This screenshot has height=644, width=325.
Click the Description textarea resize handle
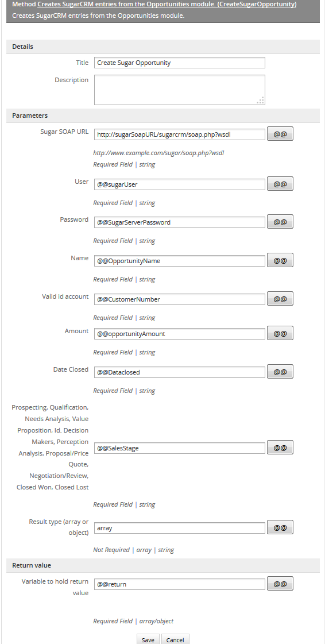pyautogui.click(x=261, y=100)
